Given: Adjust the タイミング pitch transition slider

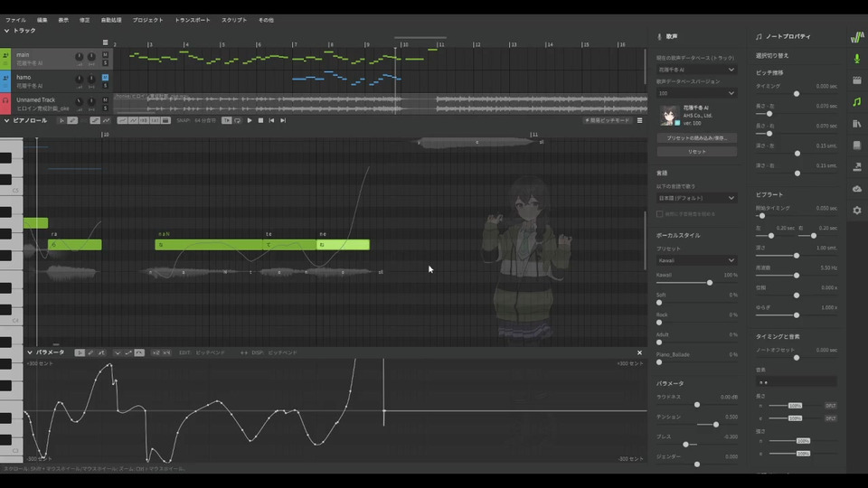Looking at the screenshot, I should (x=796, y=94).
